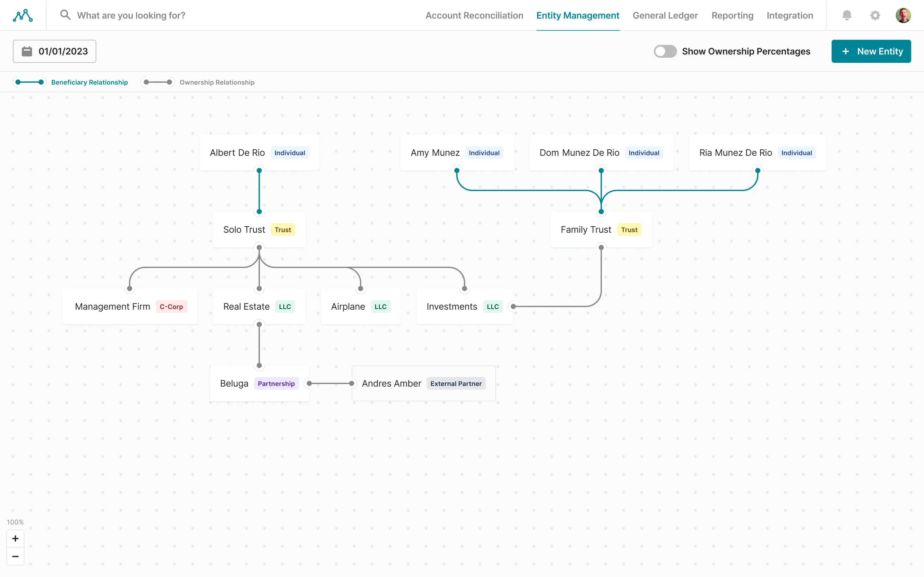924x577 pixels.
Task: Zoom in with the plus button
Action: [x=15, y=539]
